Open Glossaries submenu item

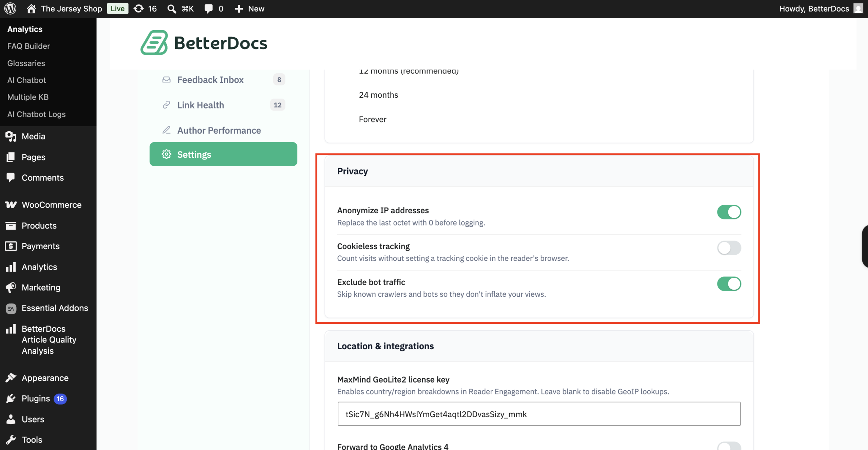tap(26, 63)
